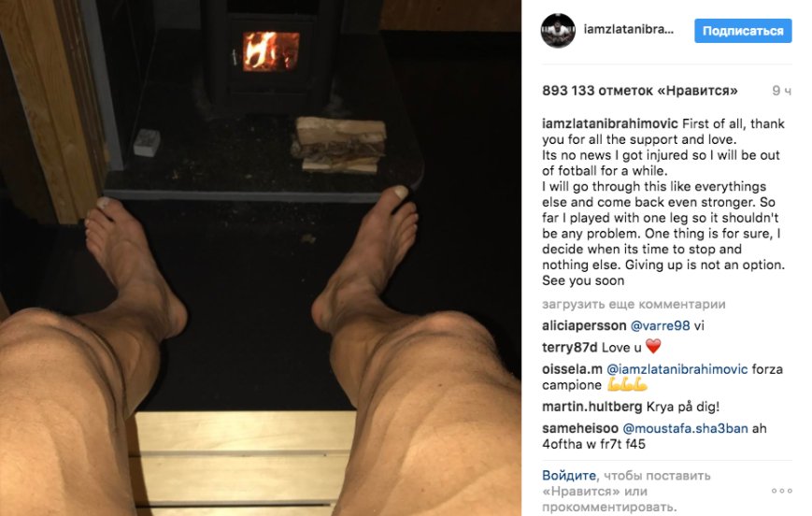Image resolution: width=812 pixels, height=516 pixels.
Task: Click the Войдите login link
Action: 569,475
